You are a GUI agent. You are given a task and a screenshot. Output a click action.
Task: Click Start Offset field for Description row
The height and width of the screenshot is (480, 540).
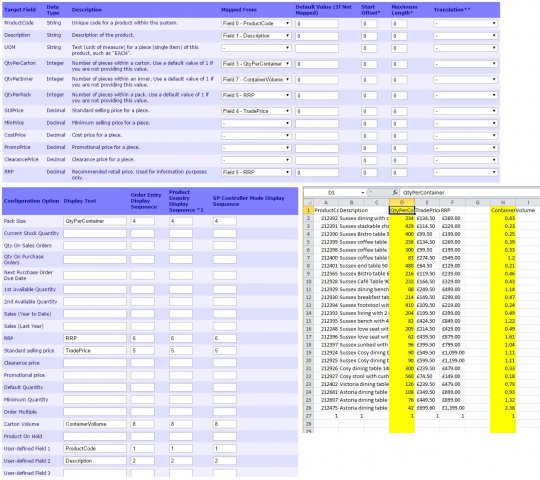369,36
